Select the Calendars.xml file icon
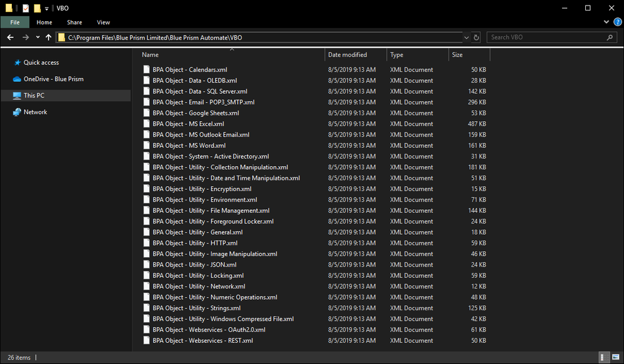The height and width of the screenshot is (364, 624). (x=146, y=70)
